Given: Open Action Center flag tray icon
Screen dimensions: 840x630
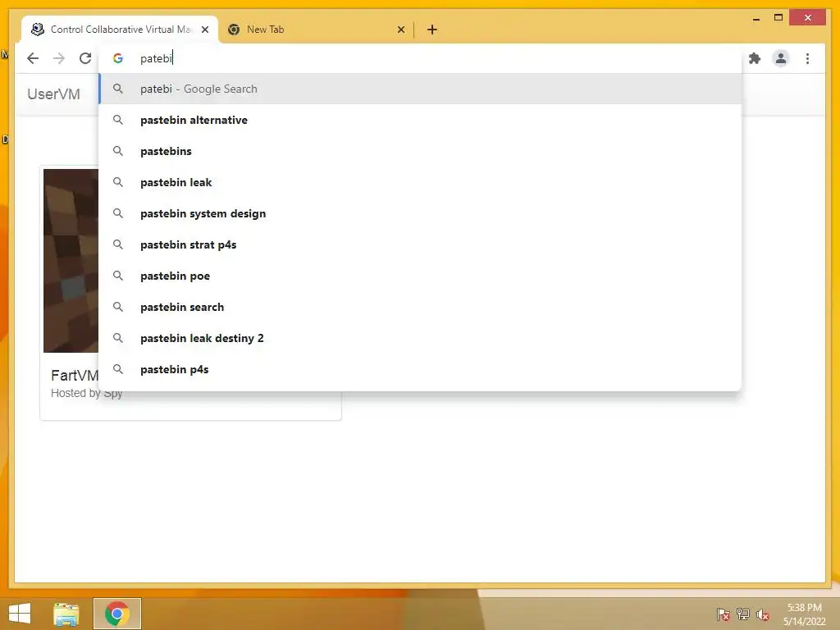Looking at the screenshot, I should [724, 614].
